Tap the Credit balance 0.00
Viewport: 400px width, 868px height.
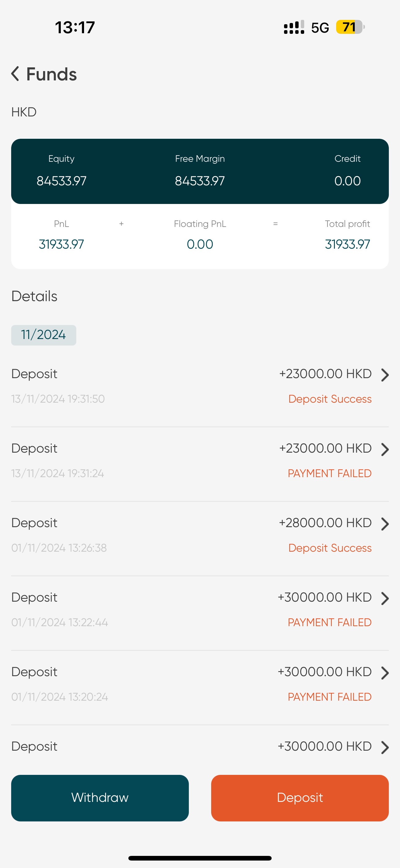347,181
